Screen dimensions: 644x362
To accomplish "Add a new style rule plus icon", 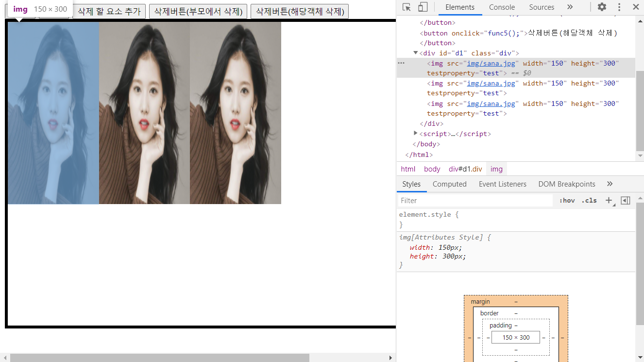I will (x=609, y=200).
